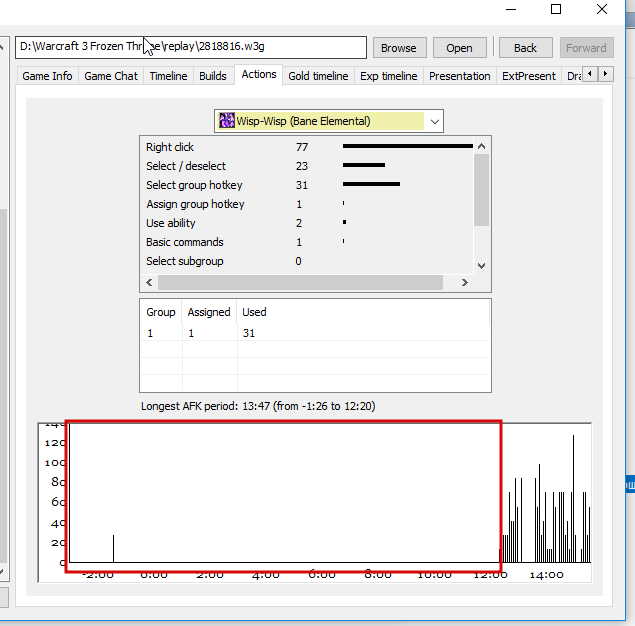Select the "Select / deselect" row
The width and height of the screenshot is (635, 626).
307,166
